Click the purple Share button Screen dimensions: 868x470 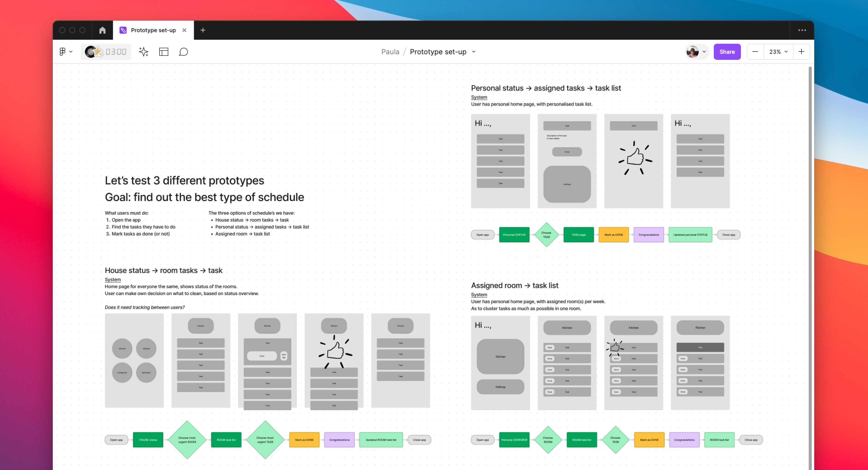[x=727, y=52]
